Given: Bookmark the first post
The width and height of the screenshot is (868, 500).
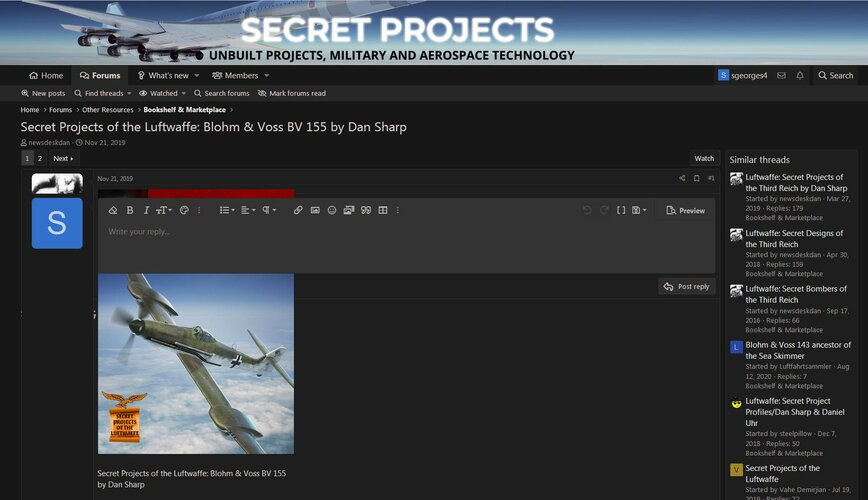Looking at the screenshot, I should point(696,178).
